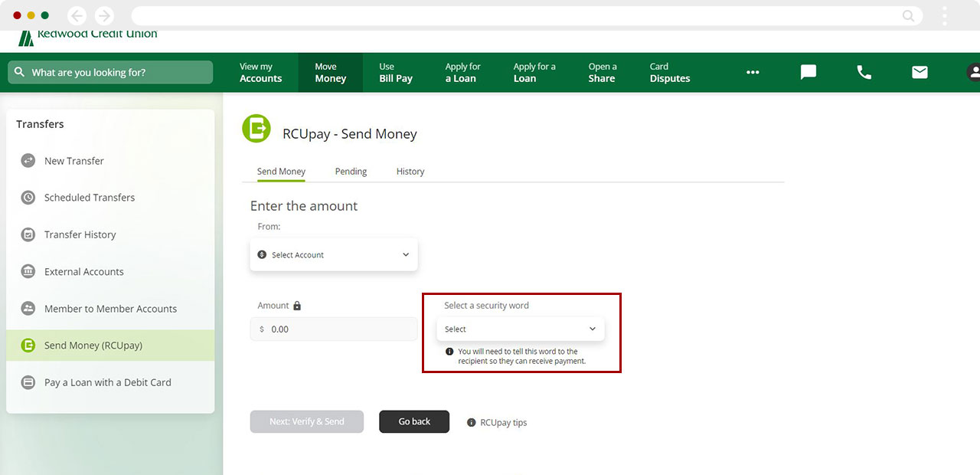Select Scheduled Transfers in sidebar
The height and width of the screenshot is (475, 980).
[110, 198]
